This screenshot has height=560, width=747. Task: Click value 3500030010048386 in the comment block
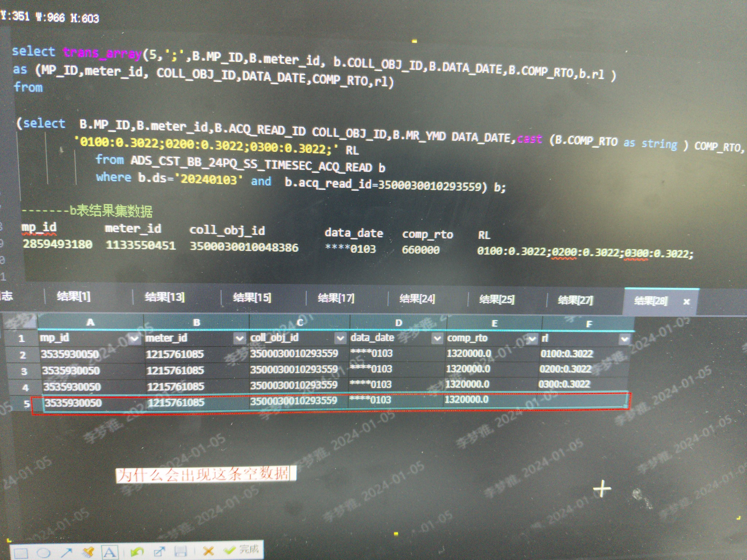click(x=244, y=247)
